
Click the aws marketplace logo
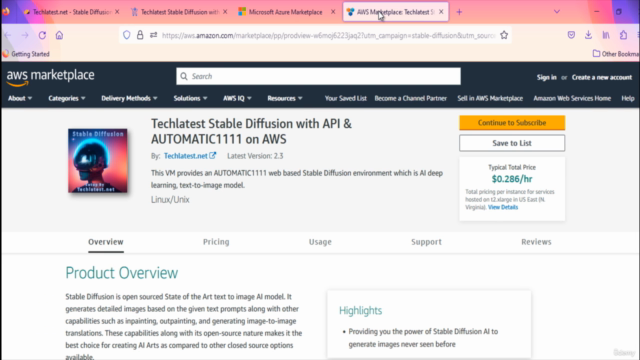click(x=50, y=77)
